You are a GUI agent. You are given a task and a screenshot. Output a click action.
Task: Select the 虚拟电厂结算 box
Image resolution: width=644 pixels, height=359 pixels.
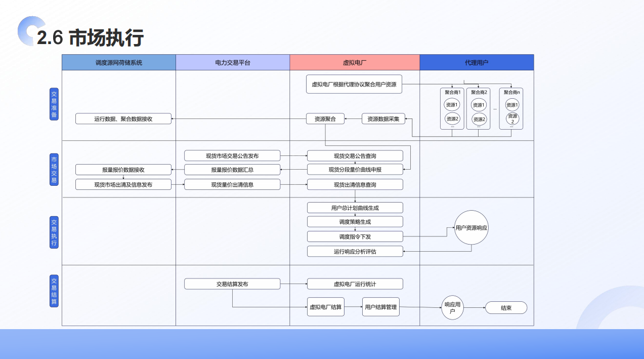pos(325,307)
